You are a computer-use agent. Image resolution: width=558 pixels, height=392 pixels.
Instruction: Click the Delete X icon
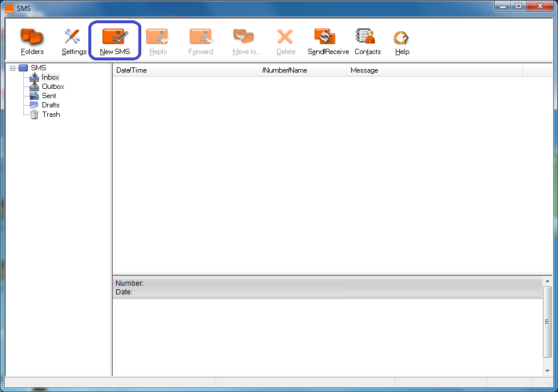coord(285,41)
